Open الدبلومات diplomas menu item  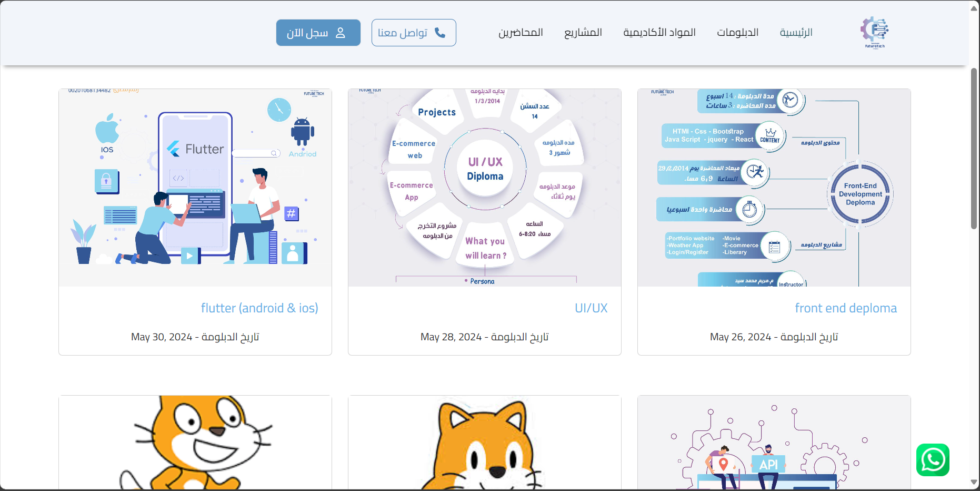[737, 33]
